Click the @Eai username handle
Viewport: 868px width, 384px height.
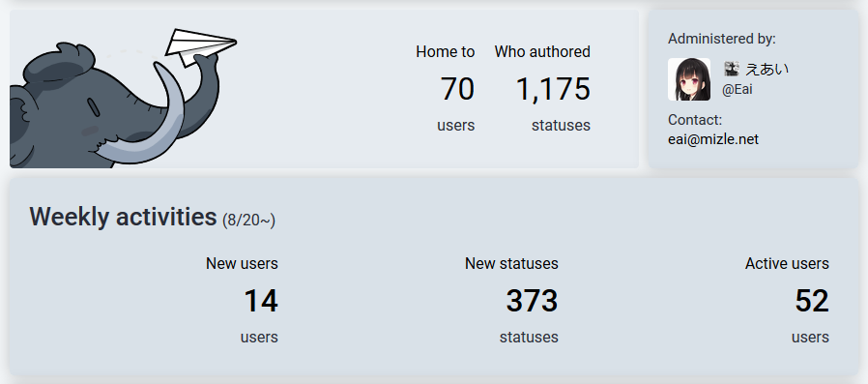(738, 90)
